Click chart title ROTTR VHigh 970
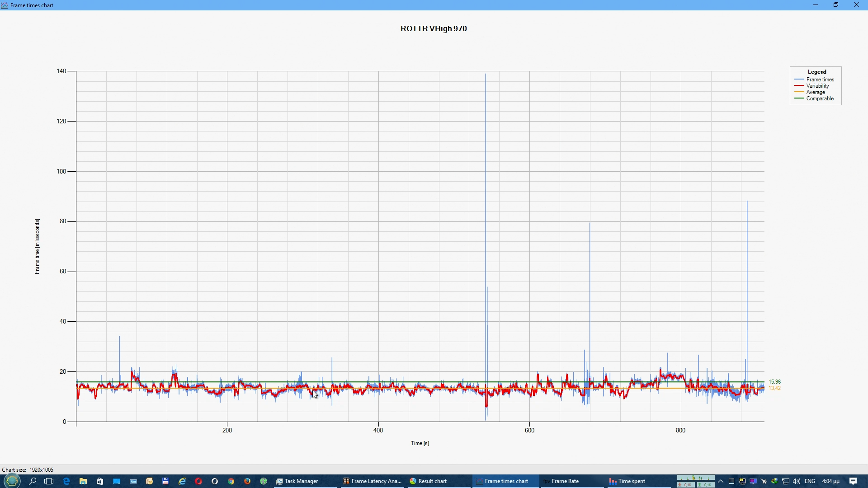This screenshot has height=488, width=868. pyautogui.click(x=434, y=28)
